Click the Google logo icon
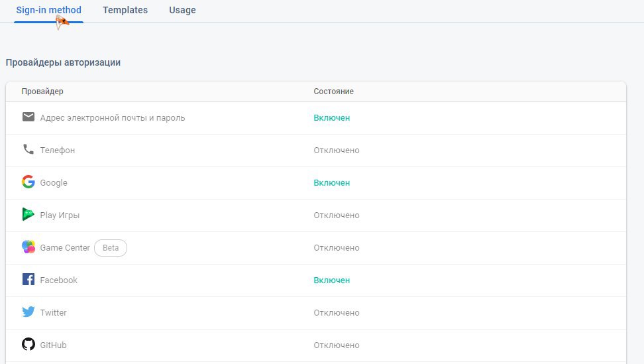Screen dimensions: 644x364 point(28,182)
